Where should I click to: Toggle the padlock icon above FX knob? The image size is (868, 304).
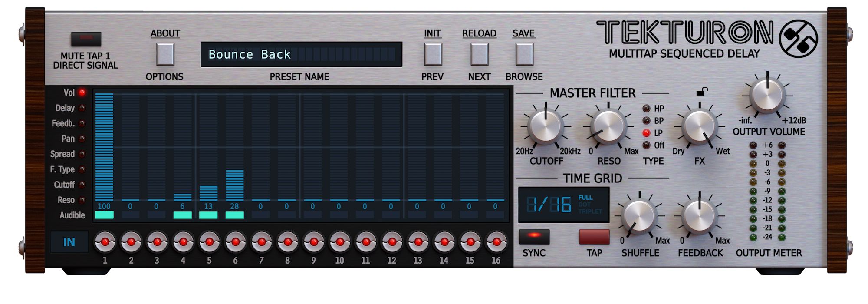click(702, 92)
